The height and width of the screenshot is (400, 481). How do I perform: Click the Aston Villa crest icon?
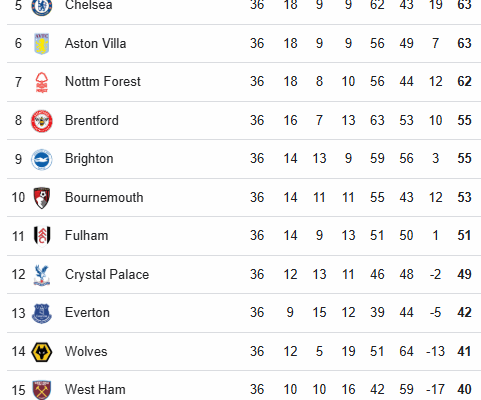click(x=42, y=44)
